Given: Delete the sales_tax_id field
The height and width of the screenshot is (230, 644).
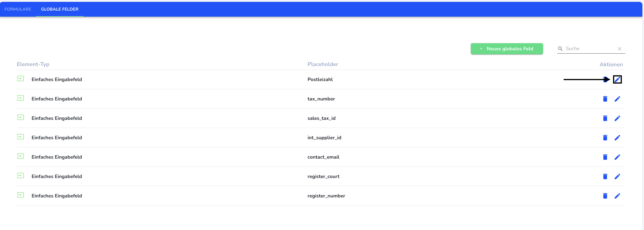Looking at the screenshot, I should coord(605,118).
